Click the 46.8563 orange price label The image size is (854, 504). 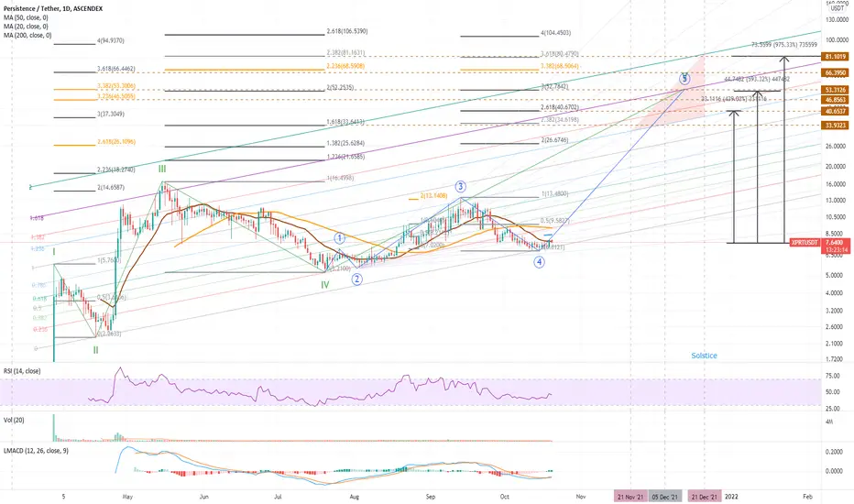click(836, 100)
